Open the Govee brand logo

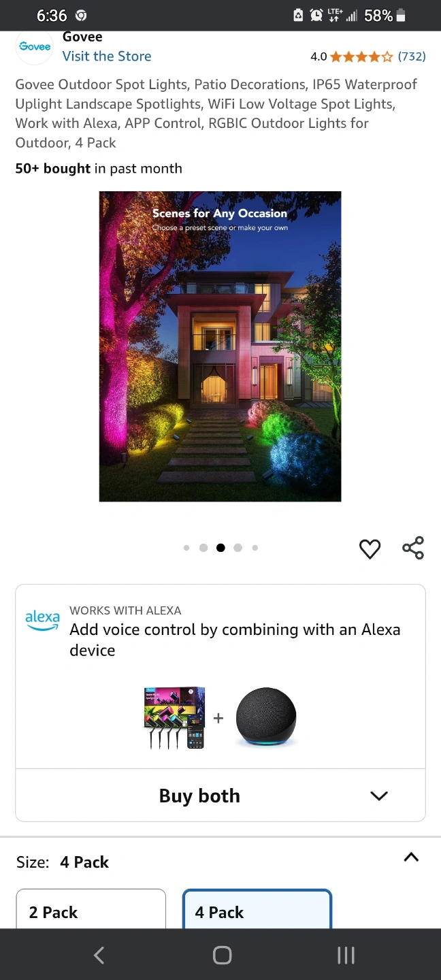click(x=35, y=47)
